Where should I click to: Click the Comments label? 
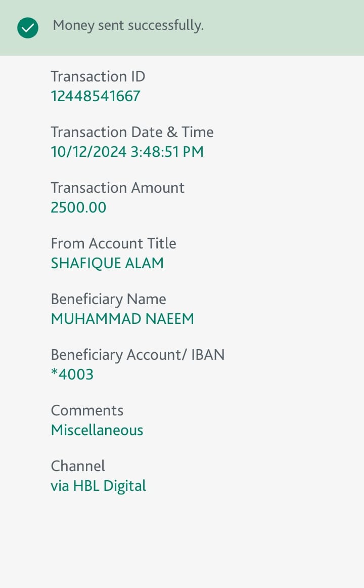[87, 410]
